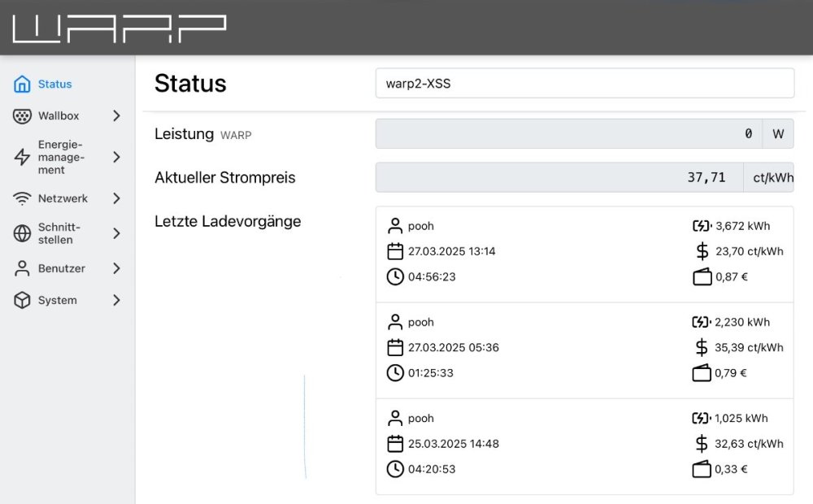Image resolution: width=813 pixels, height=504 pixels.
Task: Click the Schnittstellen globe icon
Action: (x=22, y=234)
